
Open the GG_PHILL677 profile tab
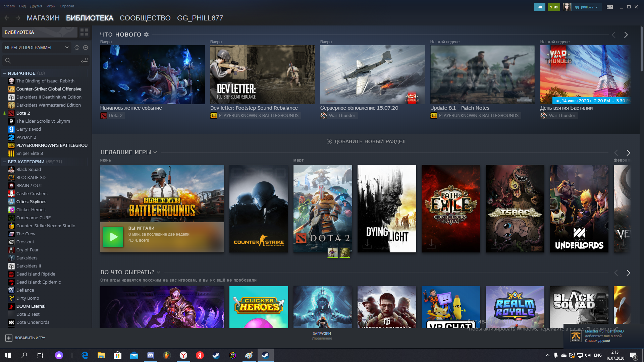pos(200,18)
